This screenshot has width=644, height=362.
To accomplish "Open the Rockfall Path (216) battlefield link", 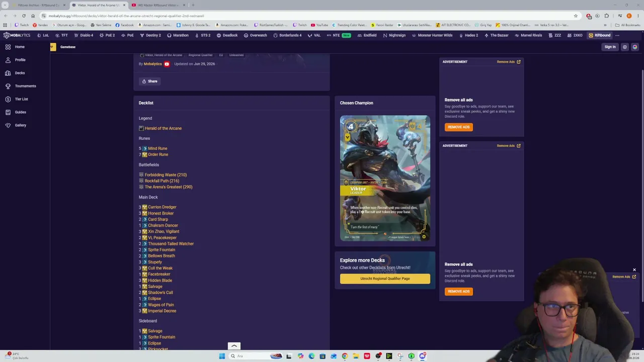I will tap(162, 181).
